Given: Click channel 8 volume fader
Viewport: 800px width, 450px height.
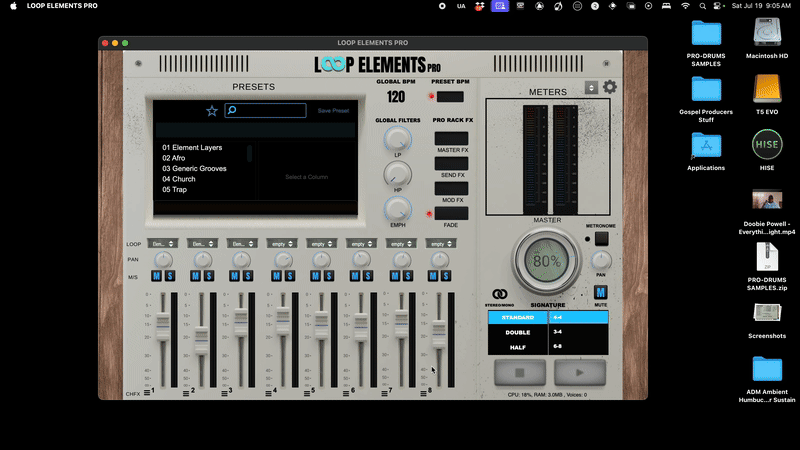Looking at the screenshot, I should [x=439, y=333].
